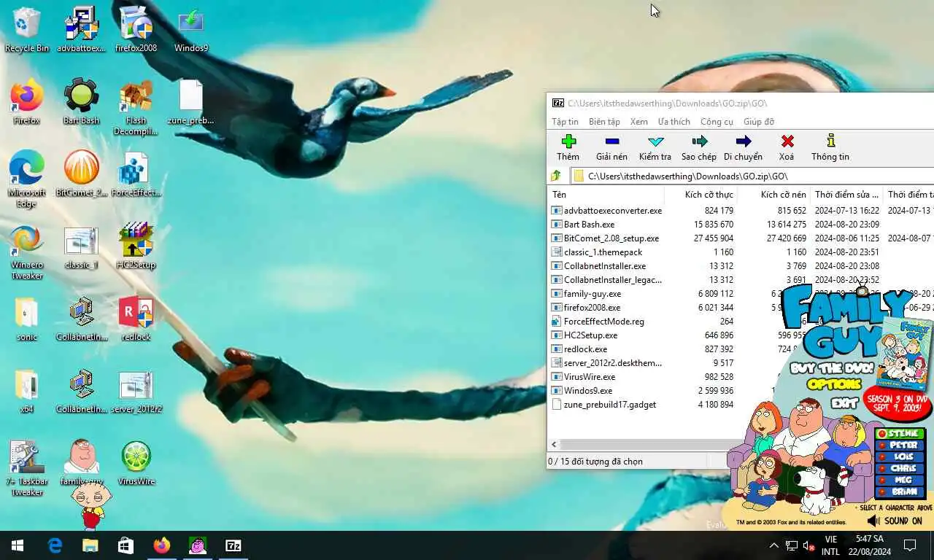Show hidden tray icons chevron
The image size is (934, 560).
pyautogui.click(x=774, y=545)
